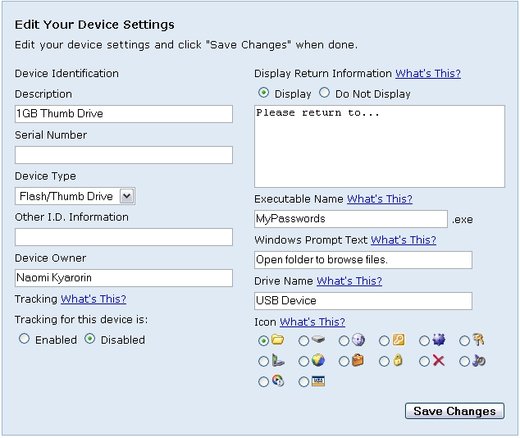Viewport: 520px width, 438px height.
Task: Click the music note icon
Action: click(479, 361)
